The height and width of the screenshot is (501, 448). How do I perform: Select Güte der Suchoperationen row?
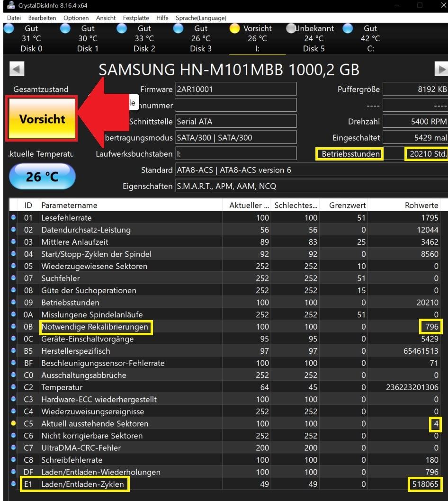tap(224, 290)
